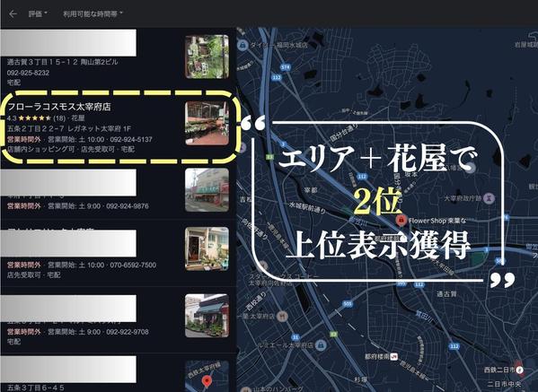The height and width of the screenshot is (392, 538).
Task: Go back with the left arrow icon
Action: click(x=13, y=13)
